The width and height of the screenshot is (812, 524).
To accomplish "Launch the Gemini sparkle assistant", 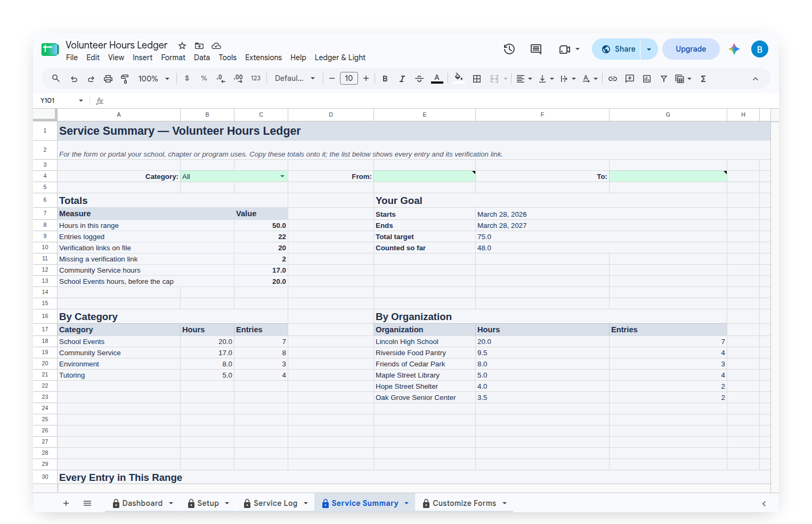I will tap(734, 49).
